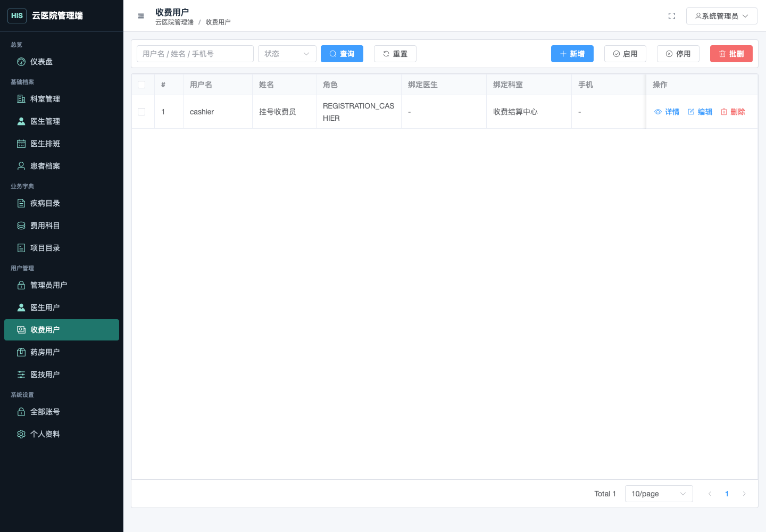Select 收费用户 in sidebar

[62, 330]
